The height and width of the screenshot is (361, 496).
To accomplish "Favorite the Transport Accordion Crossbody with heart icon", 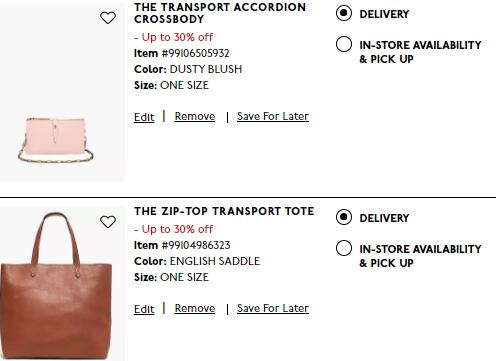I will (108, 18).
